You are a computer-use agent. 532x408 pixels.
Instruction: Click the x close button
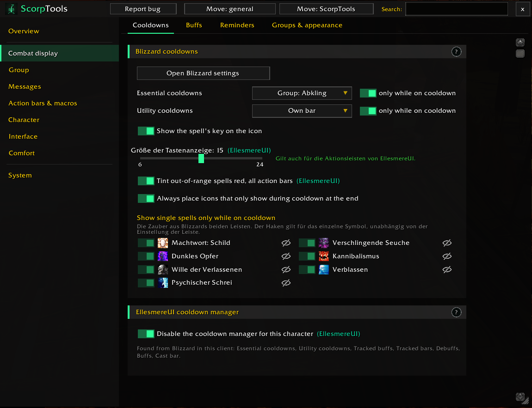[x=522, y=9]
